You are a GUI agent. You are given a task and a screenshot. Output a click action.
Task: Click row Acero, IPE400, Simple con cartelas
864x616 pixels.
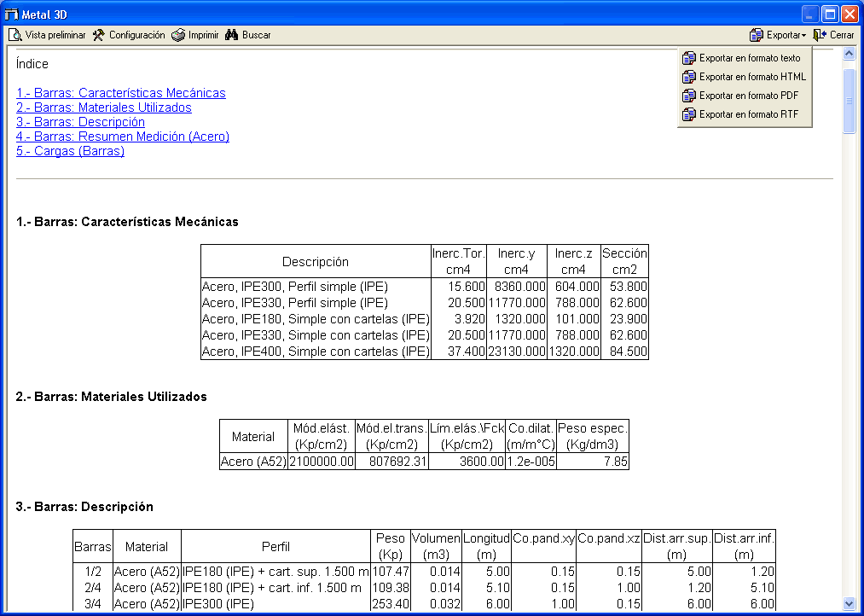click(x=424, y=351)
